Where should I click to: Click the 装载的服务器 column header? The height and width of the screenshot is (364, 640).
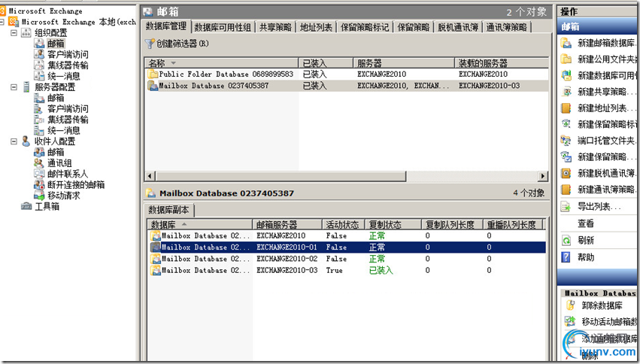click(502, 63)
